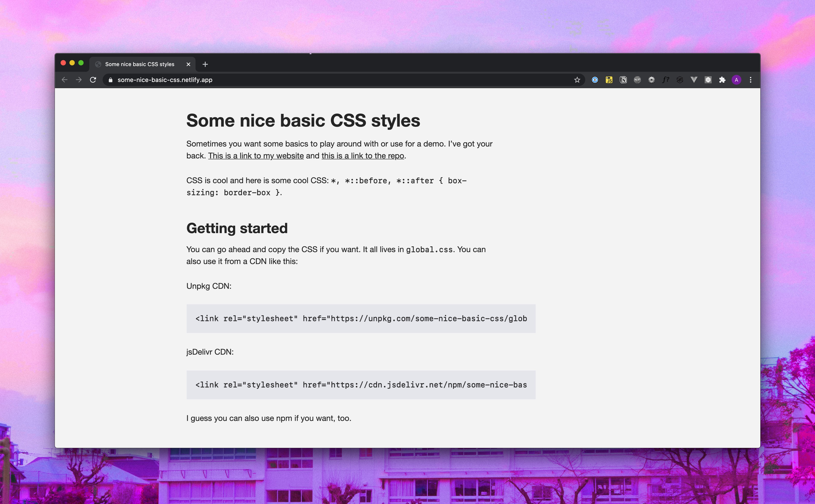
Task: Open the Notion Web Clipper extension
Action: (x=623, y=80)
